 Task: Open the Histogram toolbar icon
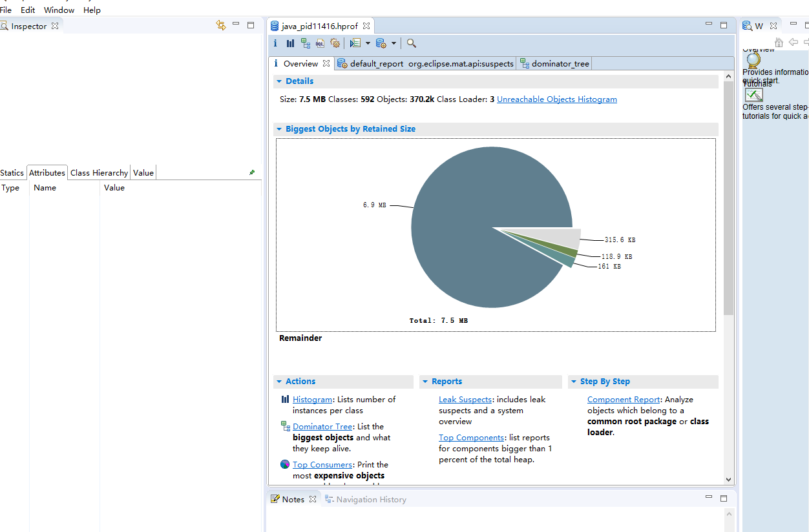[290, 43]
